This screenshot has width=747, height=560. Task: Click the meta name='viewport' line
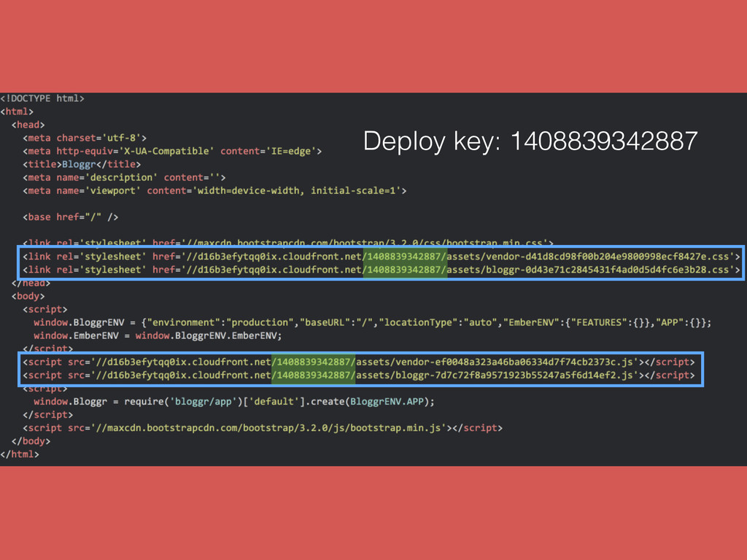pos(215,191)
